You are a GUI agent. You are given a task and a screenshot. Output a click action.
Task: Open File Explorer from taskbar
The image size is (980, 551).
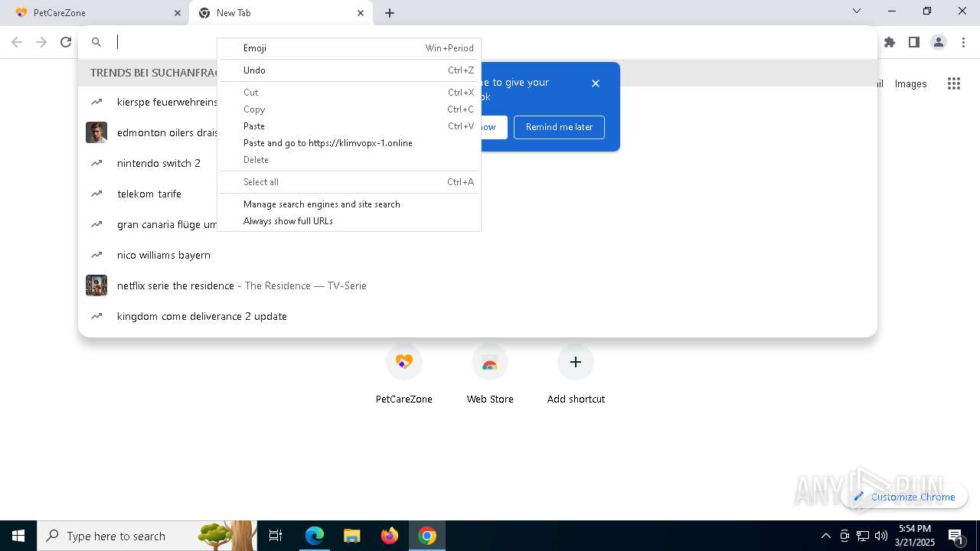coord(352,536)
